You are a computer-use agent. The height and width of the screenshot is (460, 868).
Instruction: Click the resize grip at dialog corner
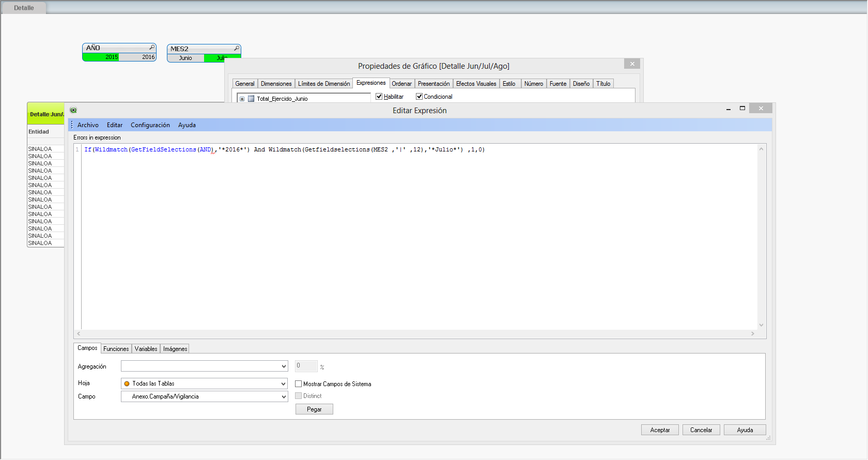(769, 438)
